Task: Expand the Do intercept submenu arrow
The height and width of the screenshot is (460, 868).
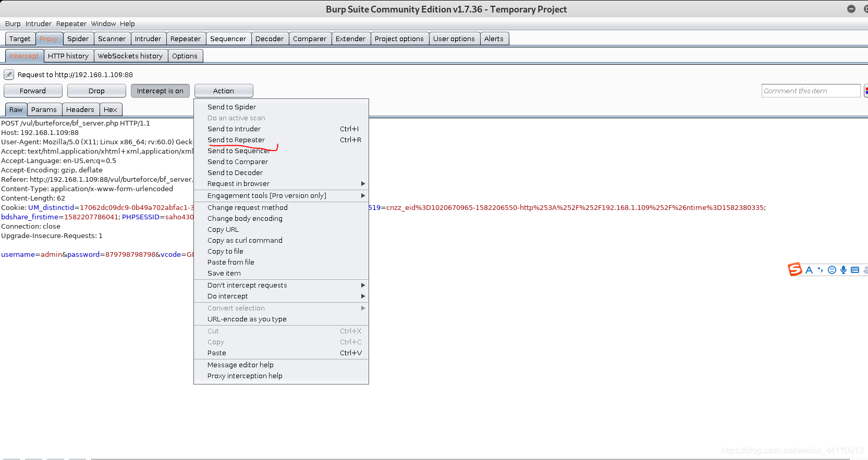Action: coord(363,296)
